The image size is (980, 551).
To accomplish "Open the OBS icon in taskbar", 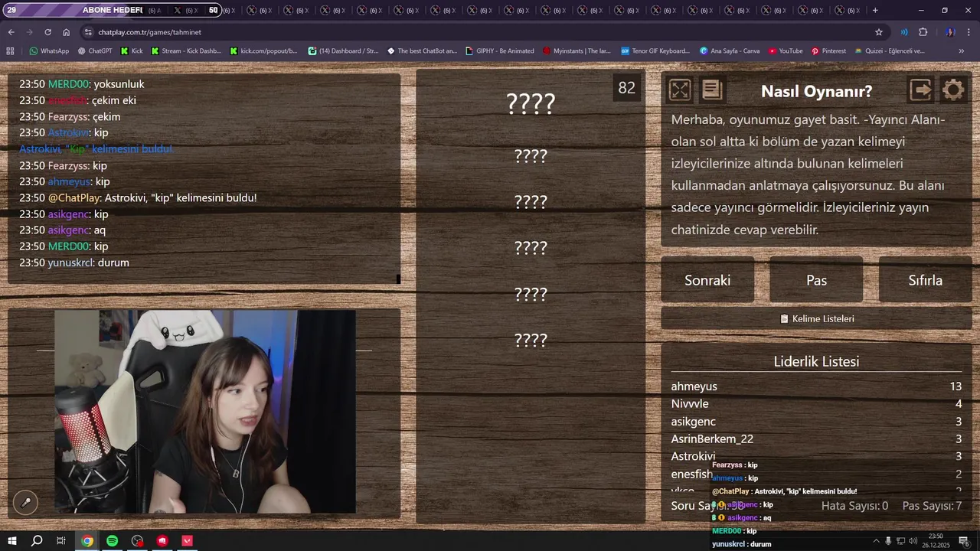I will [x=137, y=541].
